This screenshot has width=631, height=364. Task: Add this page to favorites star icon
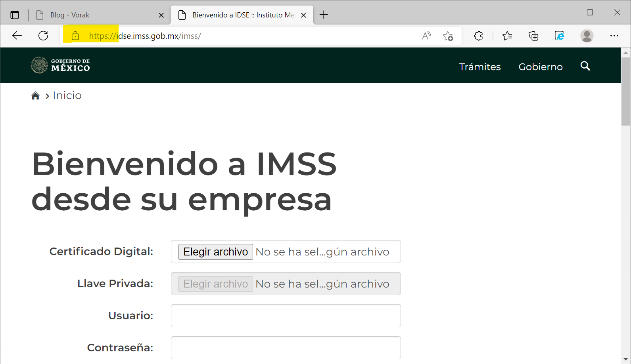[x=448, y=36]
